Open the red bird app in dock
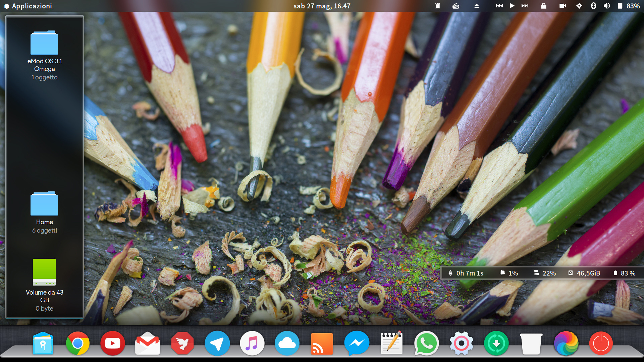 click(182, 343)
